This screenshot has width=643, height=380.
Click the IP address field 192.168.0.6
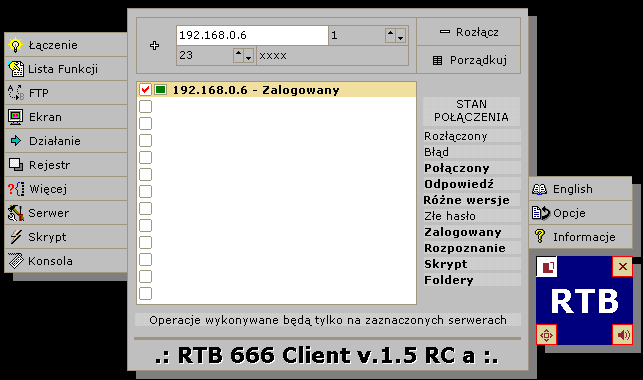252,35
